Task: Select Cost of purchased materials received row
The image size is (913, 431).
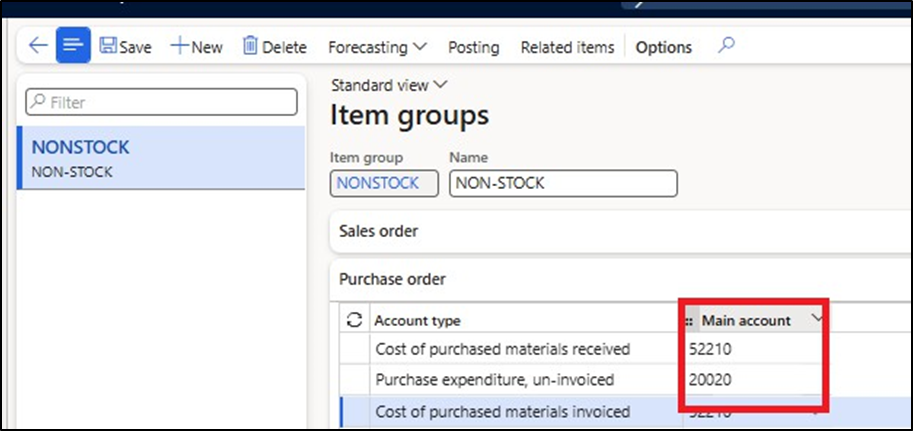Action: pos(502,349)
